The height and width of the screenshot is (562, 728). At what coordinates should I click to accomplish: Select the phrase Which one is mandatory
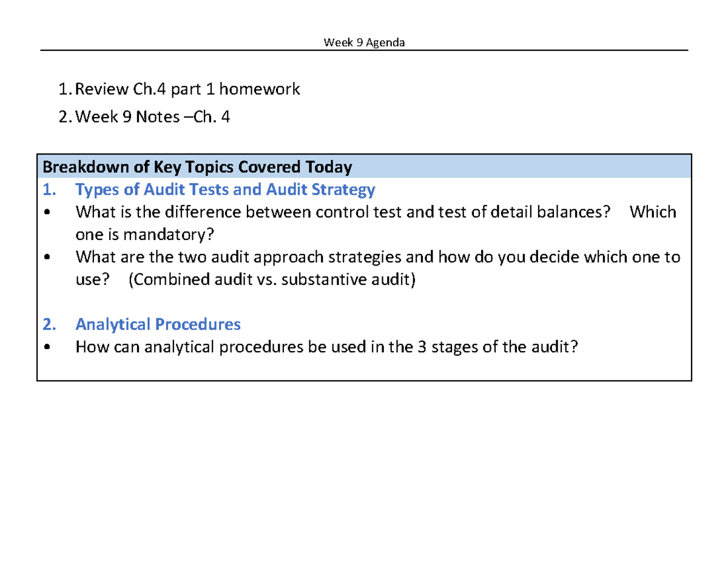146,234
